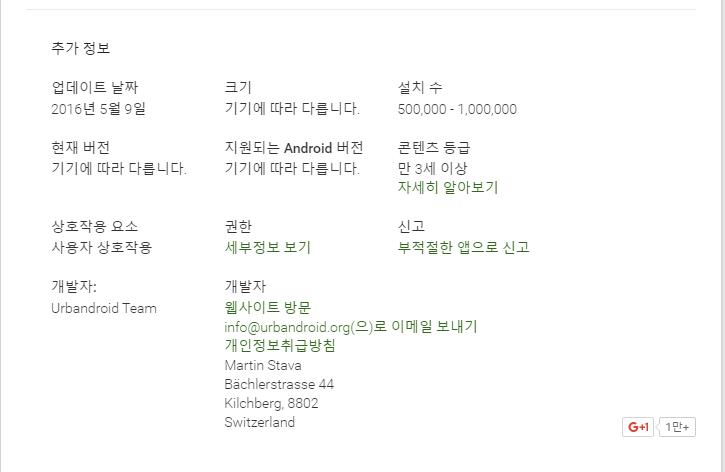725x472 pixels.
Task: Click the G+1 button
Action: 638,427
